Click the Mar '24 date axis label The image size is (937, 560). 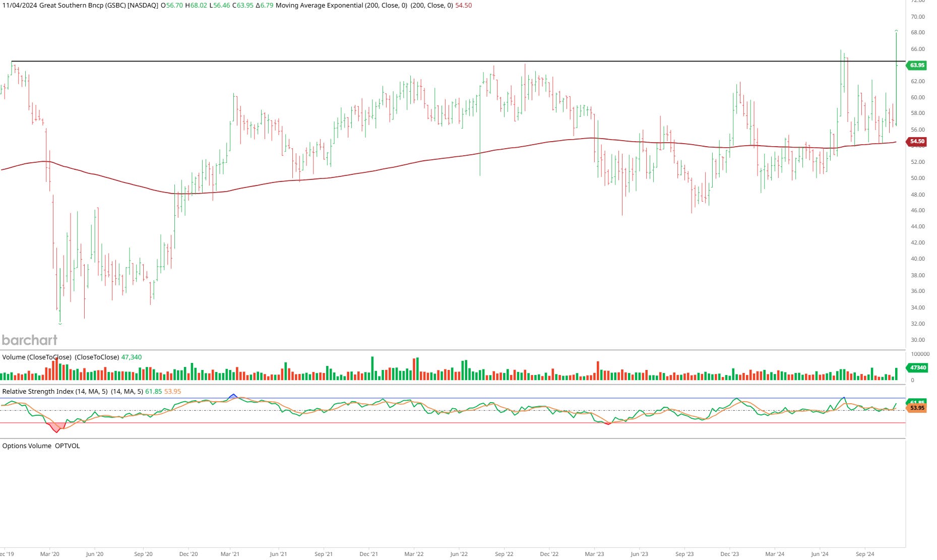pyautogui.click(x=775, y=554)
